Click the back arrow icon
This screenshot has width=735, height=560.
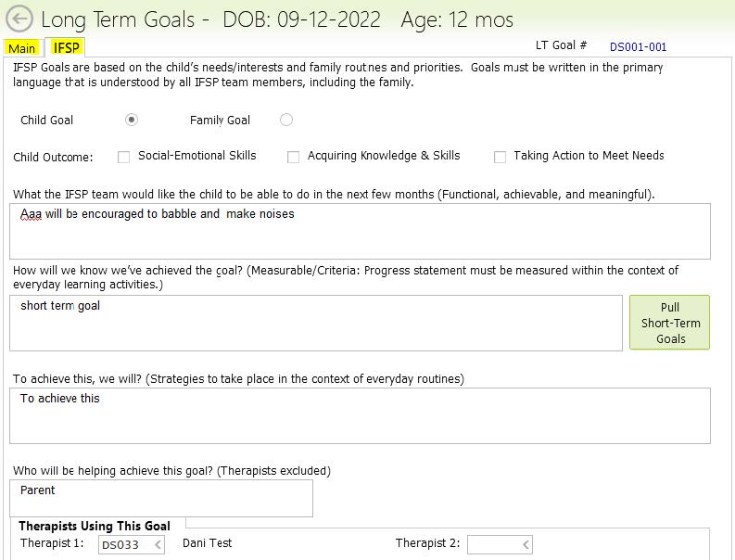point(19,19)
